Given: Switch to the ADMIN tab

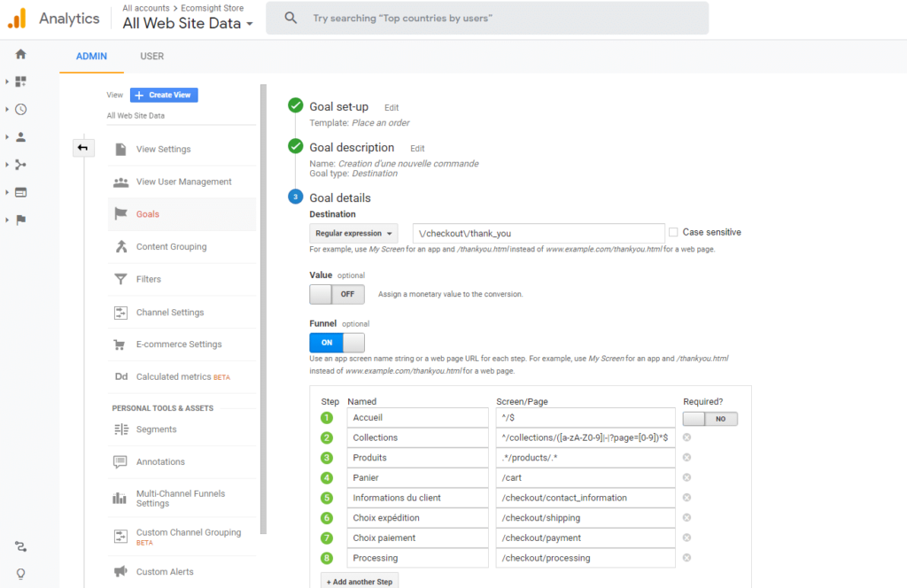Looking at the screenshot, I should point(91,56).
